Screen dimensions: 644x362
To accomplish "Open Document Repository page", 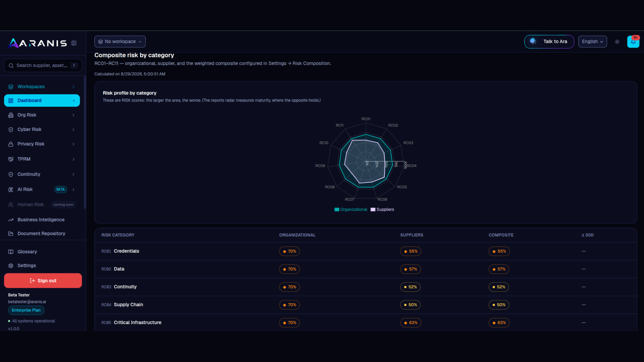I will pos(42,233).
